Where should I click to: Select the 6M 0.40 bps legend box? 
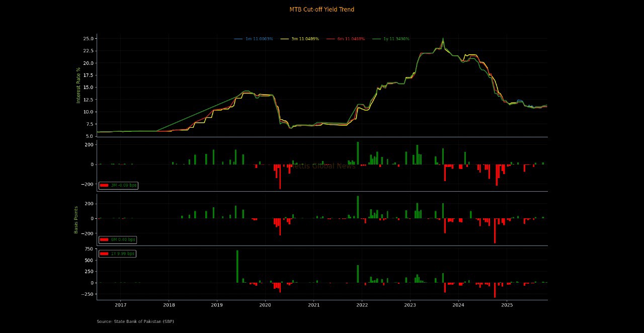point(118,240)
